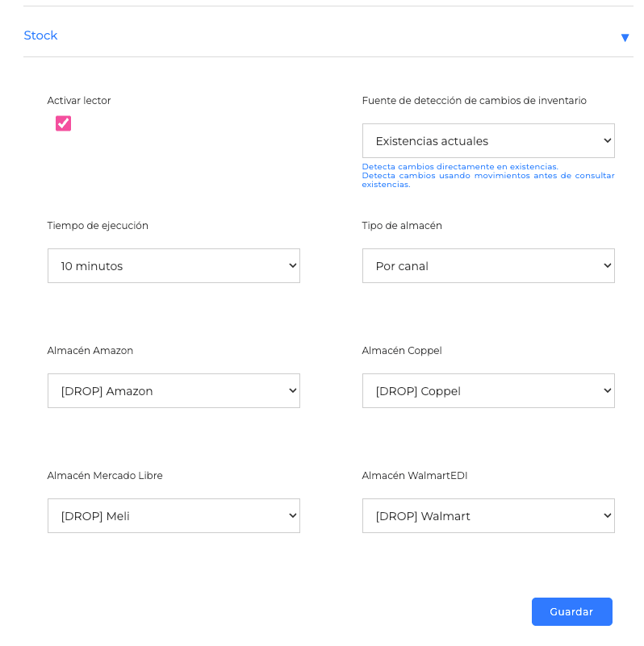Image resolution: width=644 pixels, height=646 pixels.
Task: Click the 'Almacén Coppel' label
Action: tap(402, 351)
